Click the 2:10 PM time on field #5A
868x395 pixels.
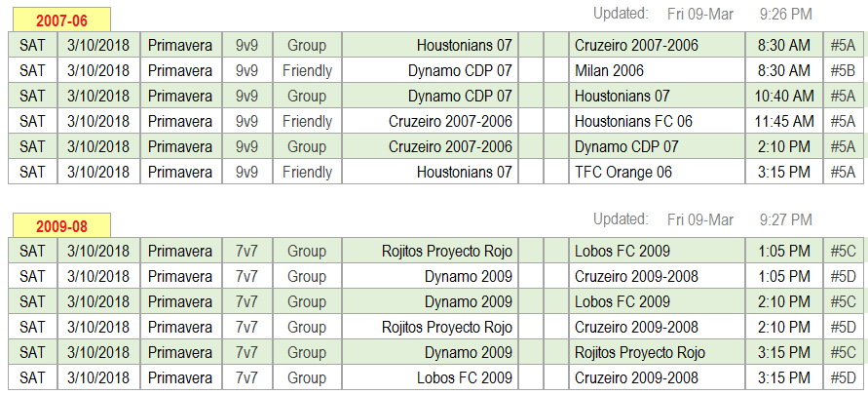point(784,146)
